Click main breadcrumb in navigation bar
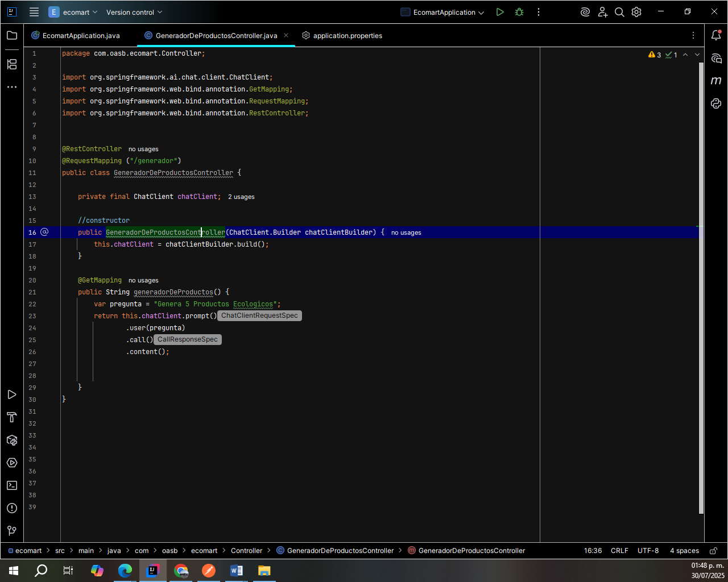This screenshot has height=582, width=728. coord(86,550)
